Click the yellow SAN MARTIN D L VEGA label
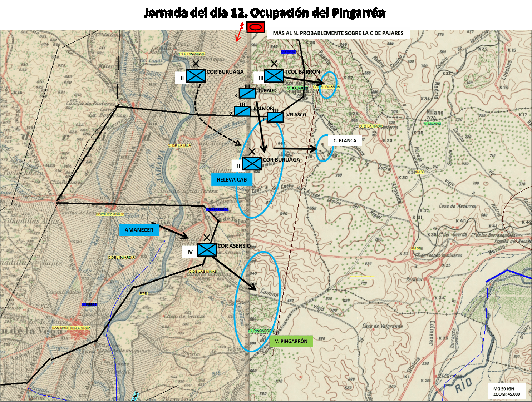Screen dimensions: 532x402 point(72,328)
